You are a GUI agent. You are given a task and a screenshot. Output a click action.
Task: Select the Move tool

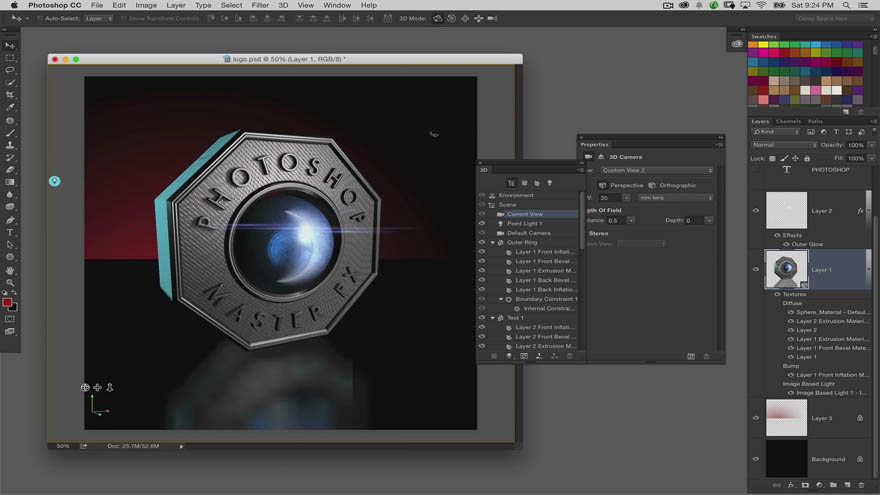(10, 45)
